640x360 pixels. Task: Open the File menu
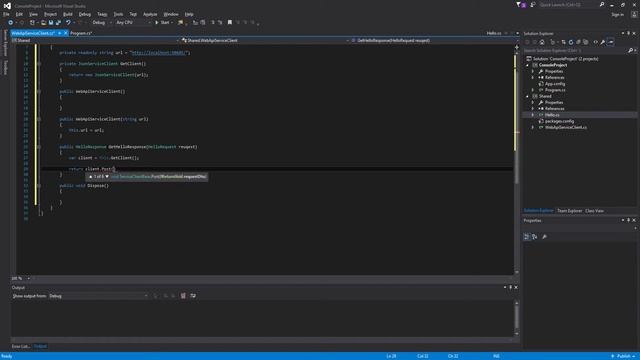pos(6,14)
